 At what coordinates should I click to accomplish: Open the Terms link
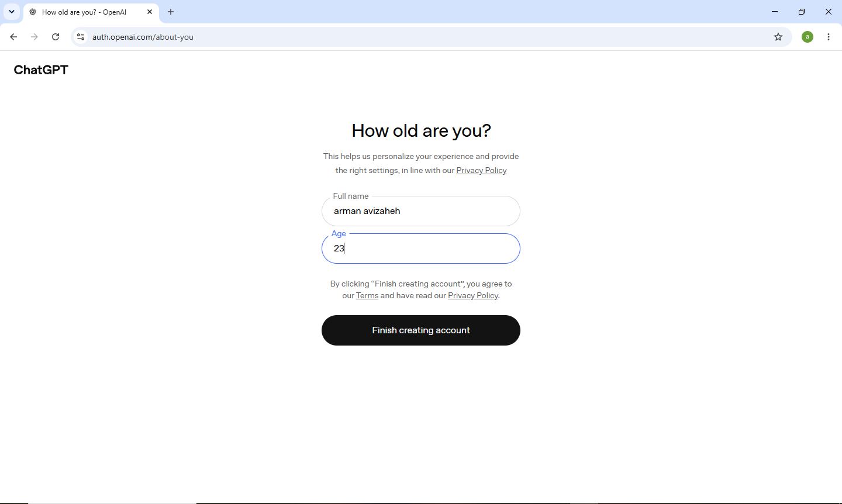367,296
